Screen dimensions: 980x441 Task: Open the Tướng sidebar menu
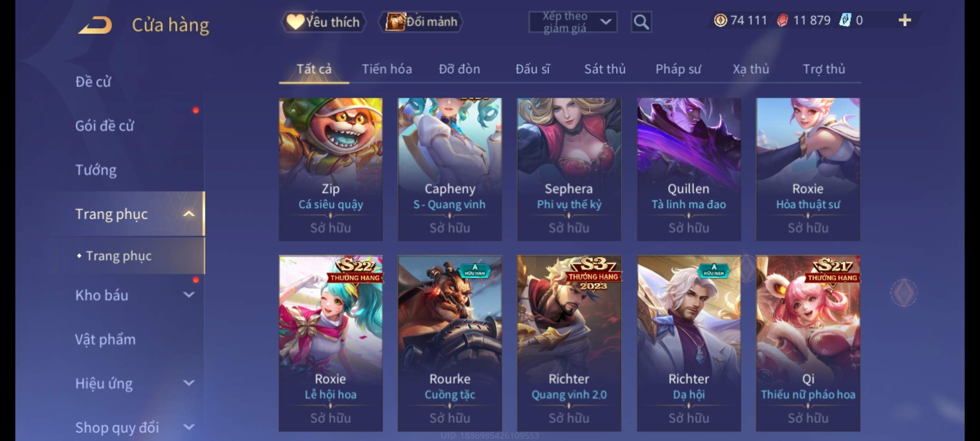(x=96, y=170)
